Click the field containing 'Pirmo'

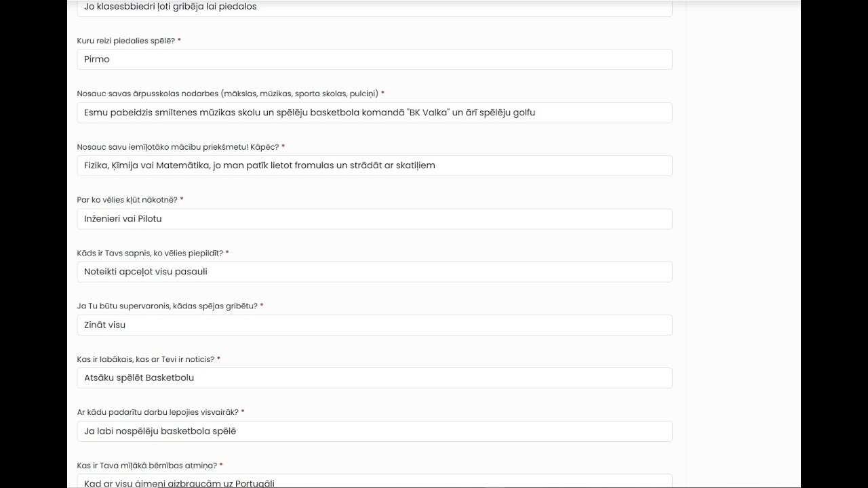[374, 59]
